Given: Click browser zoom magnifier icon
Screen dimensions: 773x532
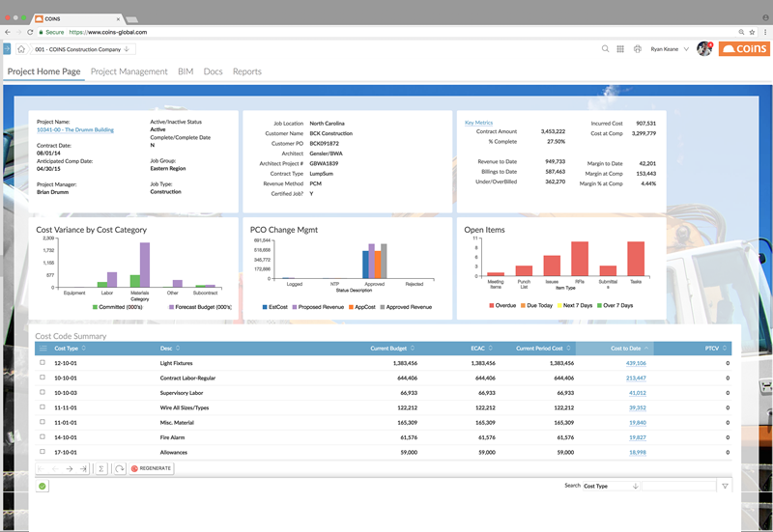Looking at the screenshot, I should (x=741, y=32).
